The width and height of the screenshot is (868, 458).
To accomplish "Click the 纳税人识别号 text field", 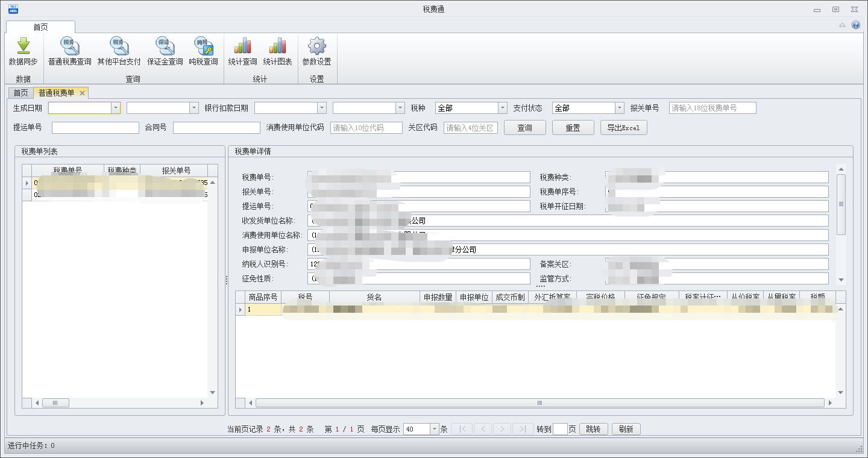I will (419, 264).
